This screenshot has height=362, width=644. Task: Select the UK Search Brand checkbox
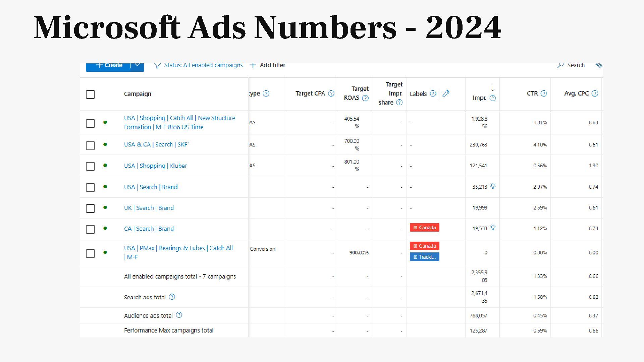[90, 208]
